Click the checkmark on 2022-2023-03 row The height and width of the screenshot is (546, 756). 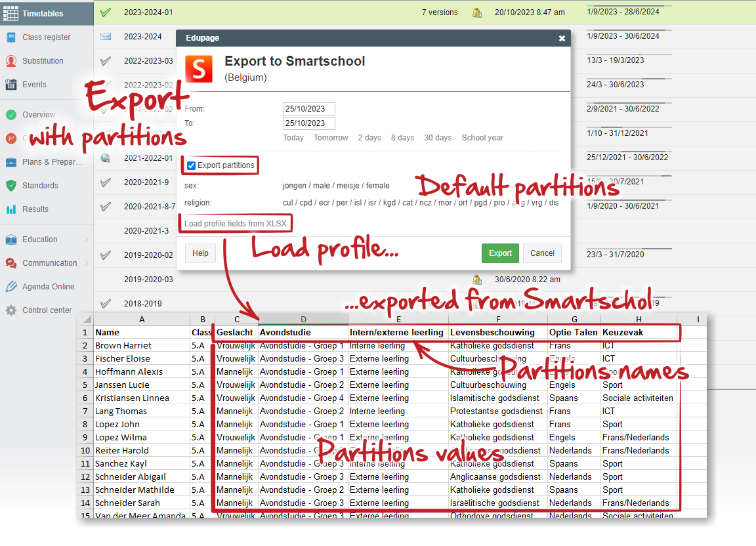(x=106, y=61)
